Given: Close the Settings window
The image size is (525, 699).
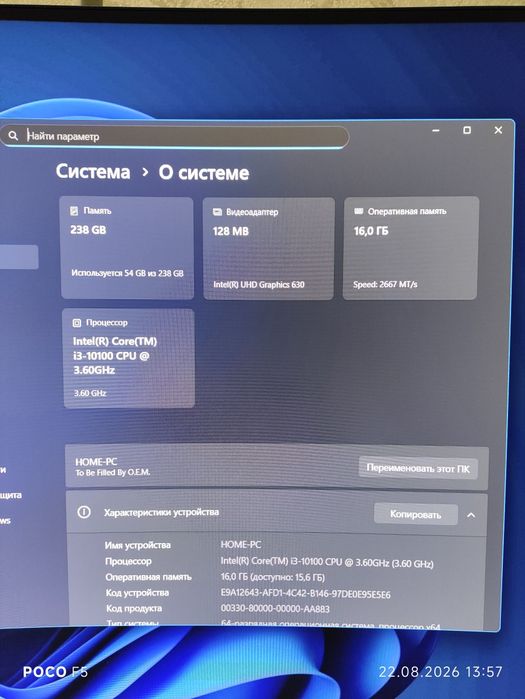Looking at the screenshot, I should [x=498, y=130].
